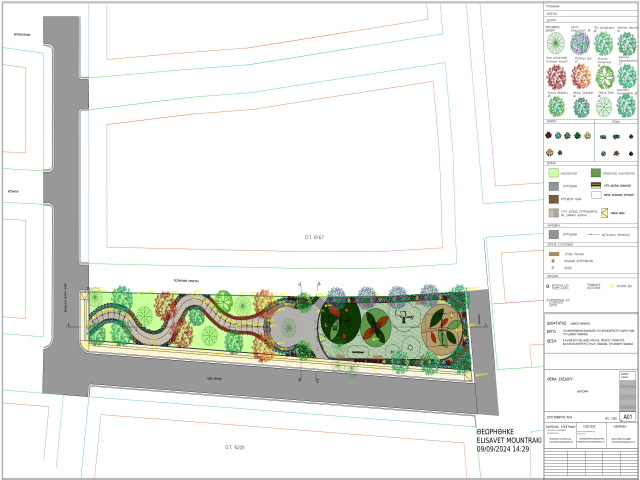640x480 pixels.
Task: Click the purple flowering tree legend symbol
Action: (580, 44)
